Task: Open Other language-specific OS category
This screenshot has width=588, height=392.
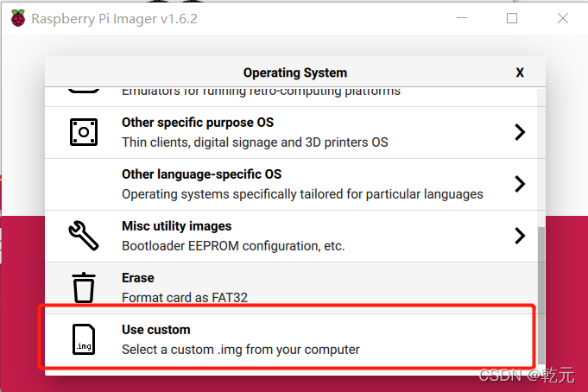Action: click(x=291, y=184)
